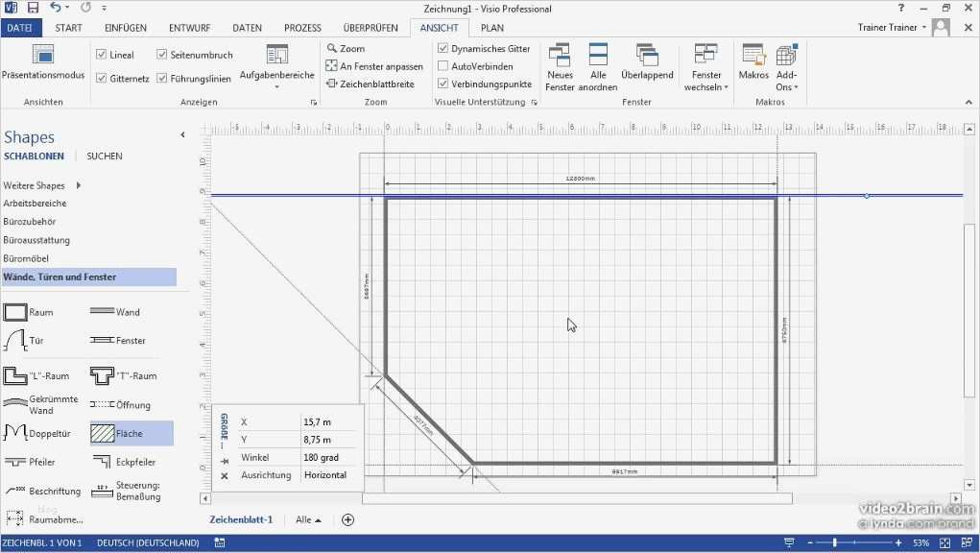Toggle the Lineal checkbox
Viewport: 980px width, 553px height.
click(x=101, y=55)
